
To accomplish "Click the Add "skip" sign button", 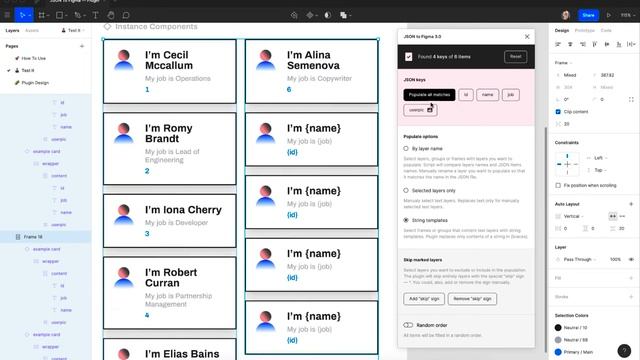I will pos(424,299).
